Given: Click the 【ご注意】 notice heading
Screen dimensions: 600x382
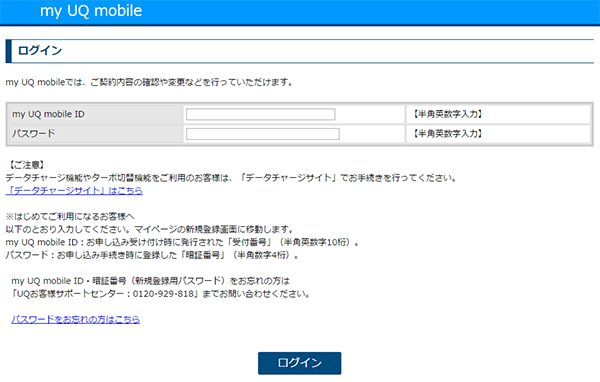Looking at the screenshot, I should coord(27,165).
